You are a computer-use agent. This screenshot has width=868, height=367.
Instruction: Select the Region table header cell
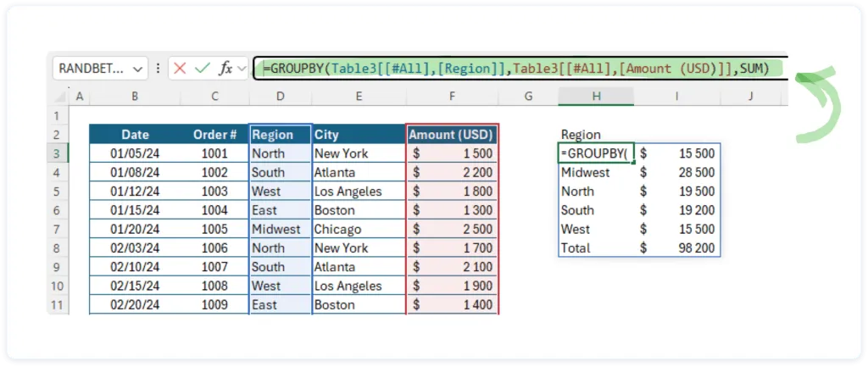pos(281,134)
